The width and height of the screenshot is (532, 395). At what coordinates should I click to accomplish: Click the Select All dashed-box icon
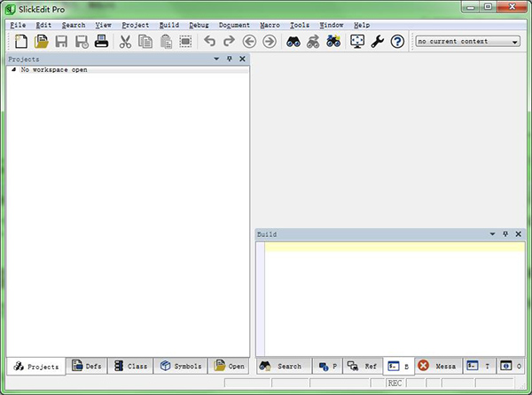185,42
